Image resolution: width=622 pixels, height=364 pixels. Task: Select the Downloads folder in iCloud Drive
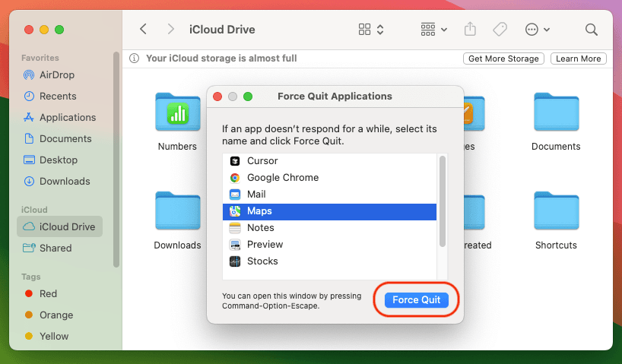click(177, 211)
